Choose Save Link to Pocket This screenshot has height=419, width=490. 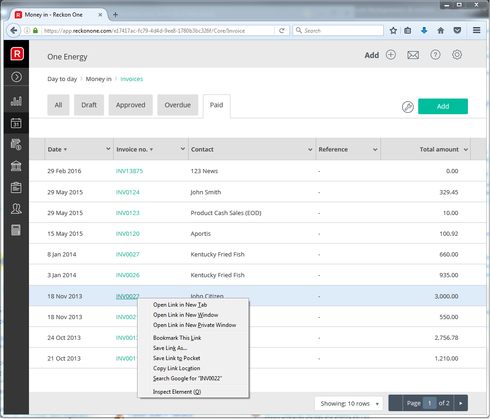193,358
